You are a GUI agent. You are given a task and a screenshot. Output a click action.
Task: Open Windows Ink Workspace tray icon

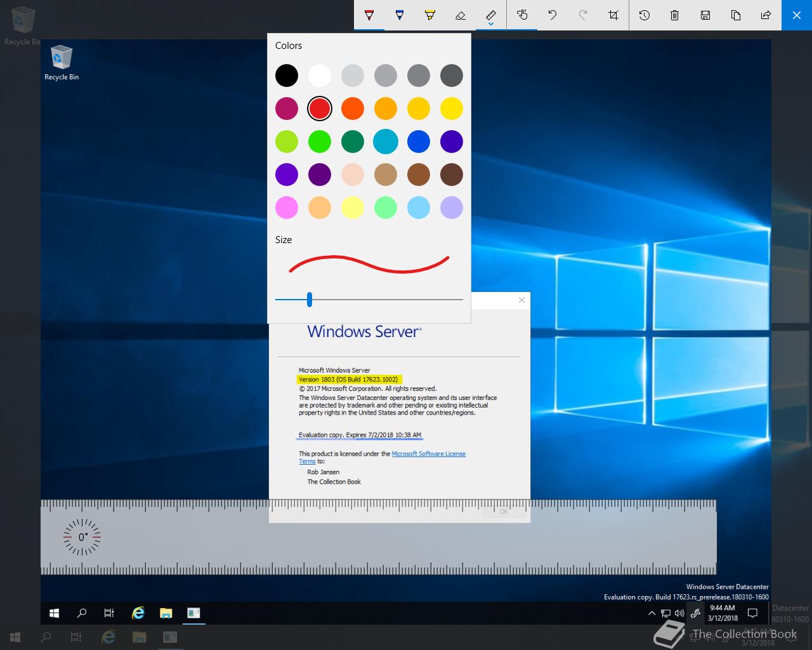(x=695, y=613)
